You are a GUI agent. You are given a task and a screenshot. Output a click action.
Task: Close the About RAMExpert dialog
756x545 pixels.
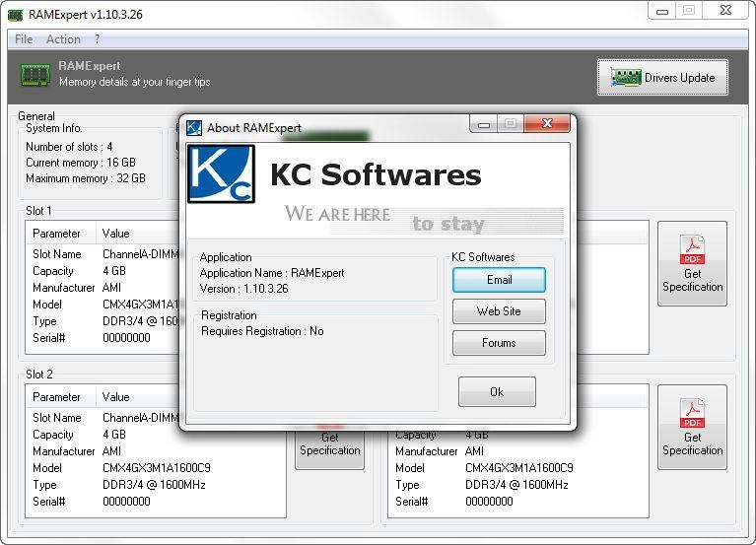click(547, 123)
